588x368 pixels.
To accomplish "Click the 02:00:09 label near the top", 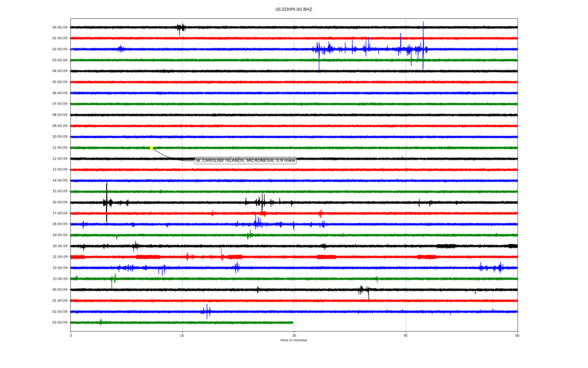I will [x=60, y=49].
